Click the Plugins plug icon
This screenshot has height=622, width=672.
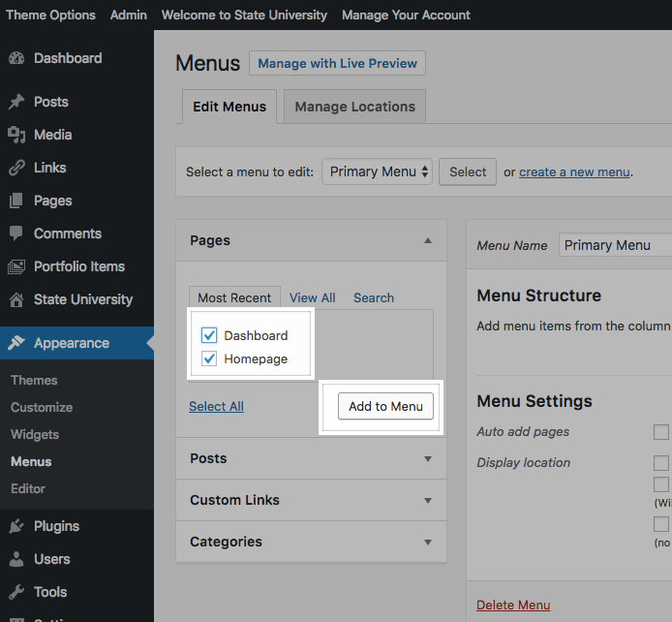point(16,526)
